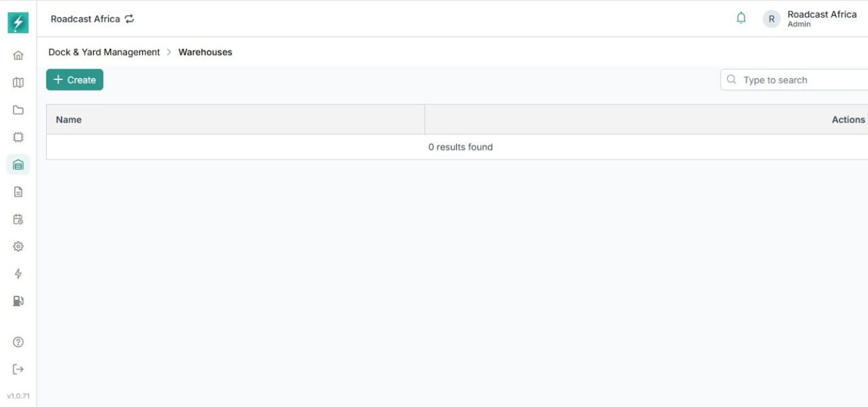Viewport: 868px width, 407px height.
Task: Click the Create warehouse button
Action: 74,79
